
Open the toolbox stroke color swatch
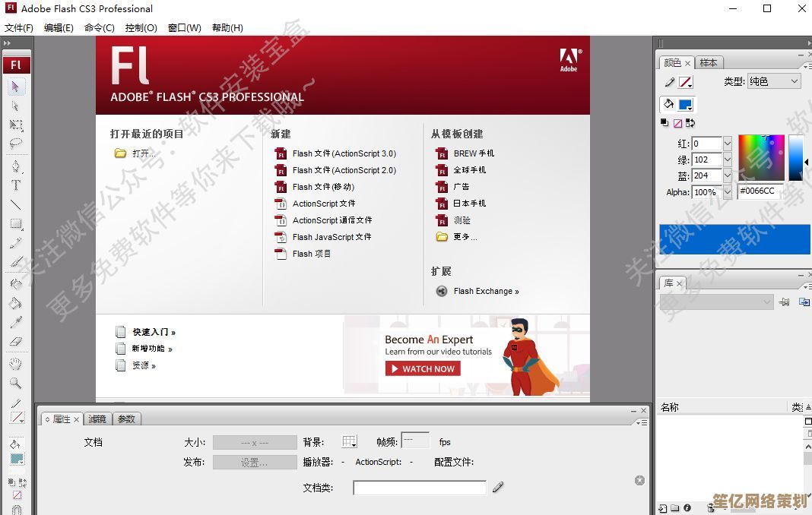point(17,417)
